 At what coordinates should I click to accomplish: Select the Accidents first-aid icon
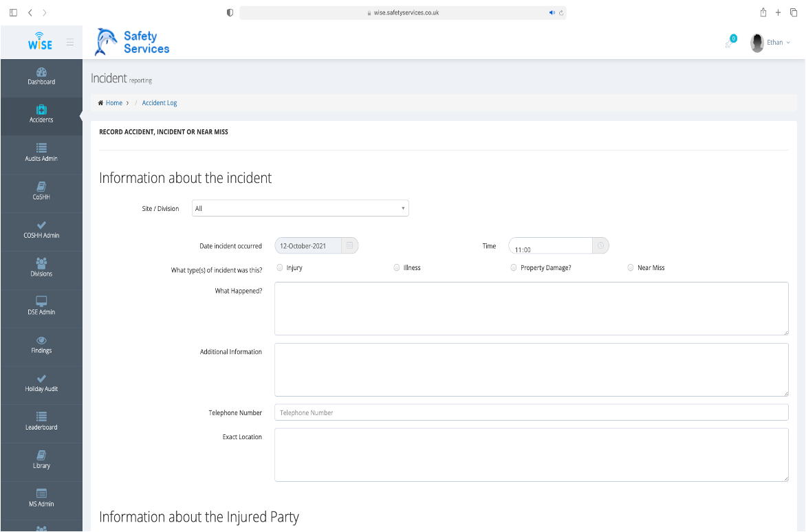point(41,109)
